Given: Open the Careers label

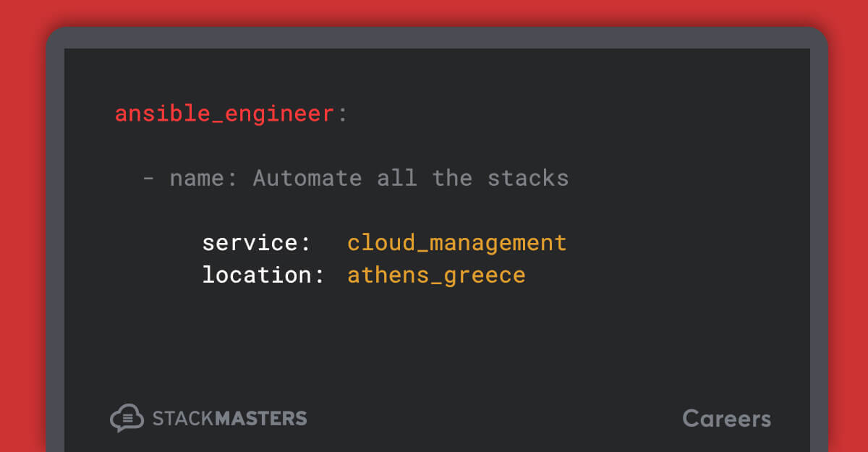Looking at the screenshot, I should (726, 418).
